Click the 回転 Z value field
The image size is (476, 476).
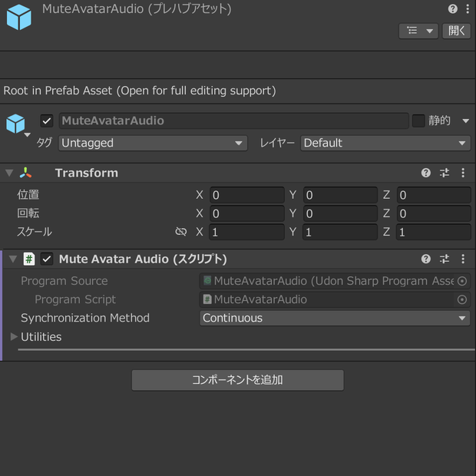pos(434,213)
